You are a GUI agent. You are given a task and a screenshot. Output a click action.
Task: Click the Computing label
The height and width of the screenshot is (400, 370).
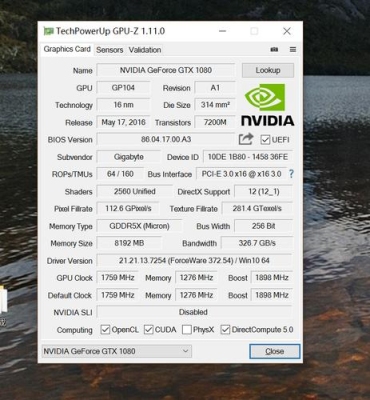tap(74, 330)
